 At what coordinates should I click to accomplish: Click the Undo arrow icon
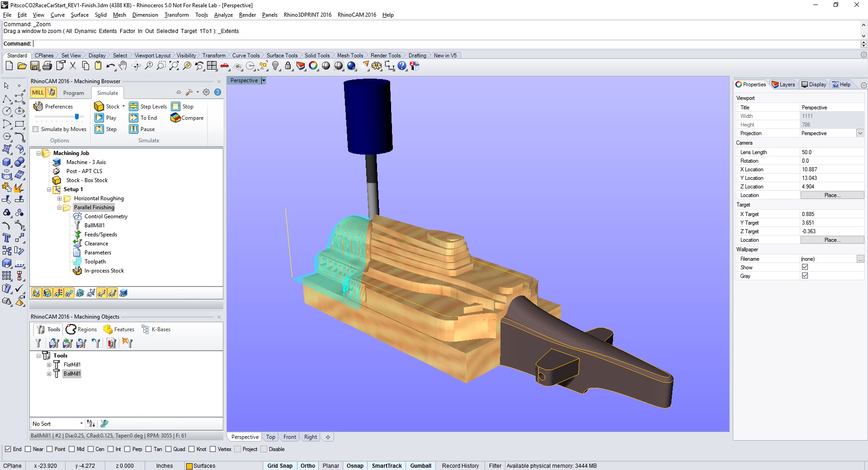tap(110, 66)
